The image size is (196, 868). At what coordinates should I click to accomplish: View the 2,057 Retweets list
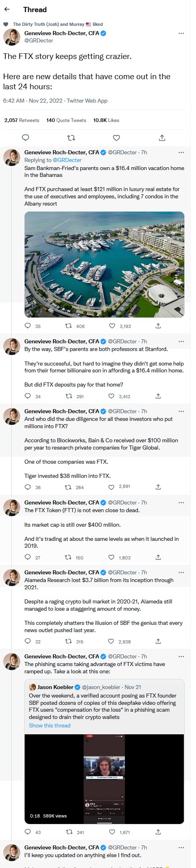(22, 120)
